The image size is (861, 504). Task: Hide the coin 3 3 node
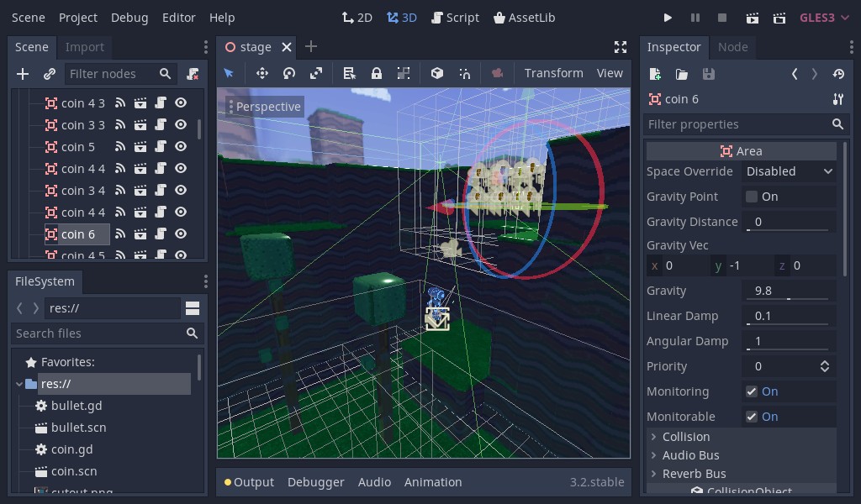(x=181, y=125)
